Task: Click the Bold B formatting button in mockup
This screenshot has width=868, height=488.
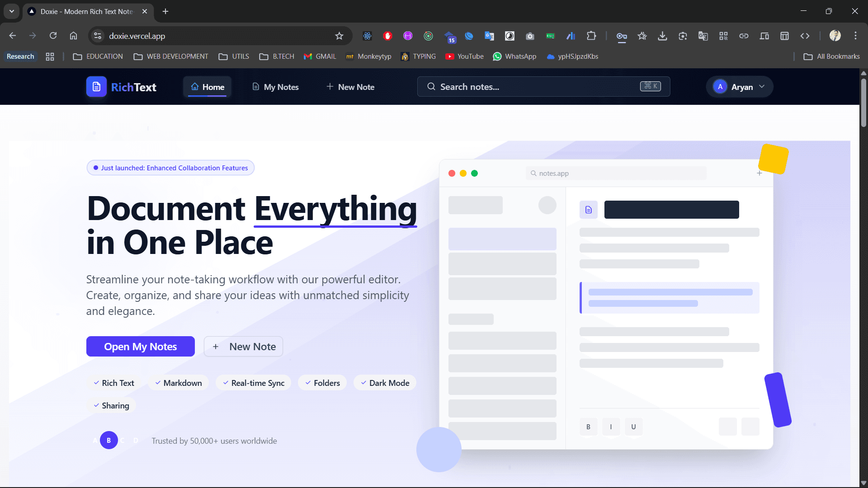Action: (x=588, y=427)
